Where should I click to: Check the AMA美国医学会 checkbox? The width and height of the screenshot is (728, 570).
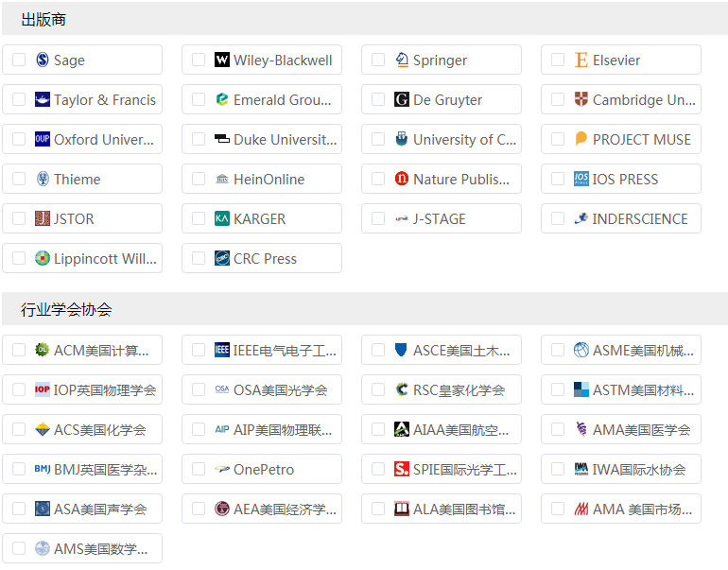[558, 429]
